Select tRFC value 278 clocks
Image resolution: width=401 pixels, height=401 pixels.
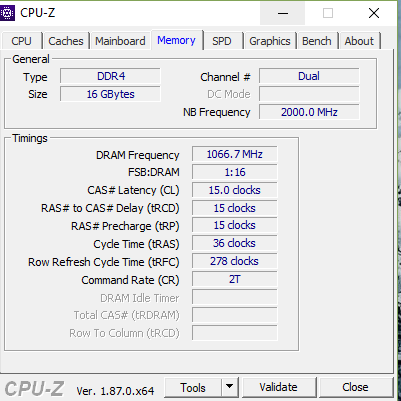(x=235, y=261)
